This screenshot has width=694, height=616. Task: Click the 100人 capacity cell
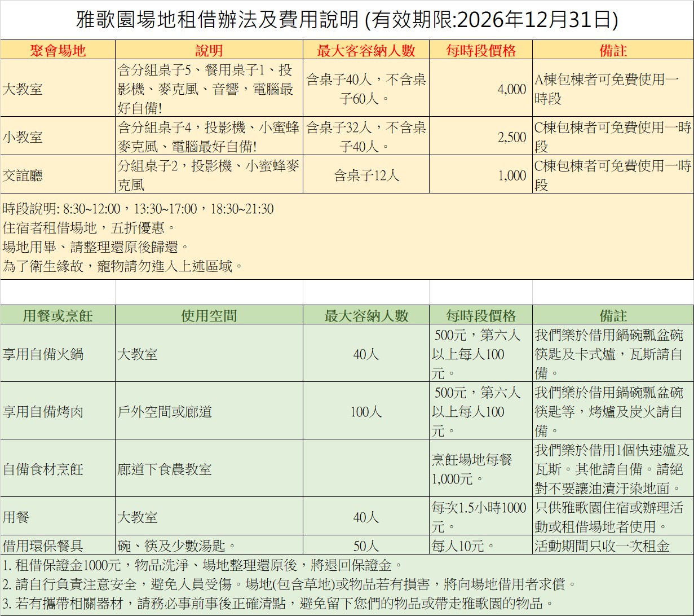pos(366,411)
